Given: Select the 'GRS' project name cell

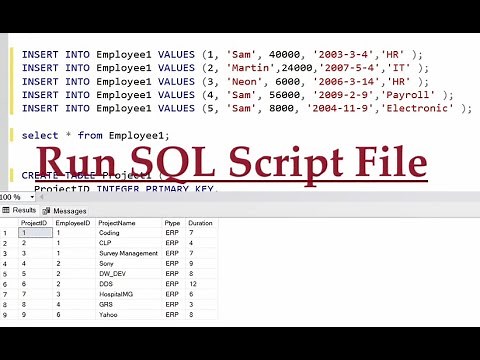Looking at the screenshot, I should coord(128,304).
